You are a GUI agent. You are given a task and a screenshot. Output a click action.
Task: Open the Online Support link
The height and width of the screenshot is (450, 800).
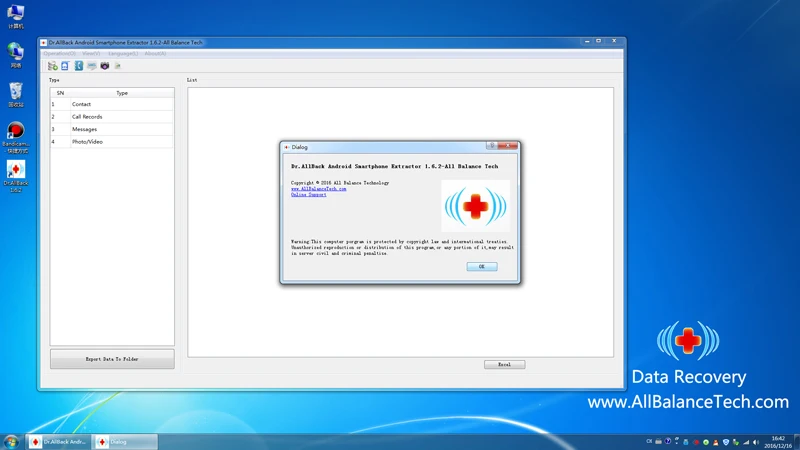[x=309, y=194]
